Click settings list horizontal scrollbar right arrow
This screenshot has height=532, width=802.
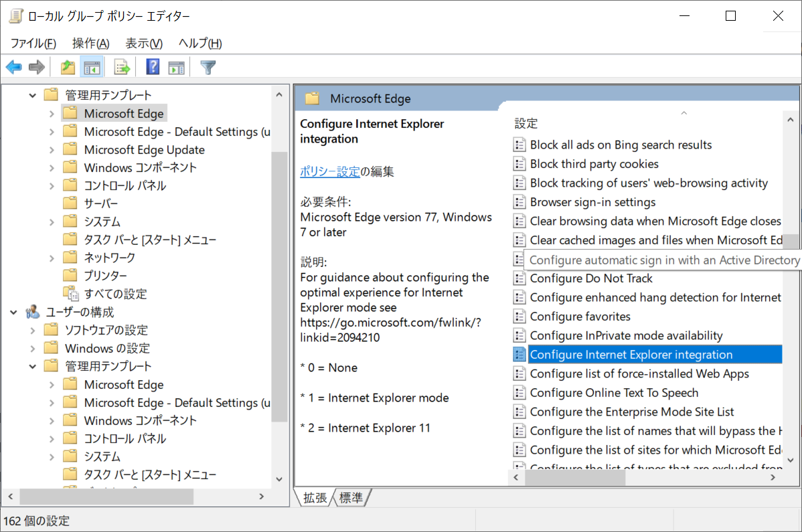(x=773, y=477)
